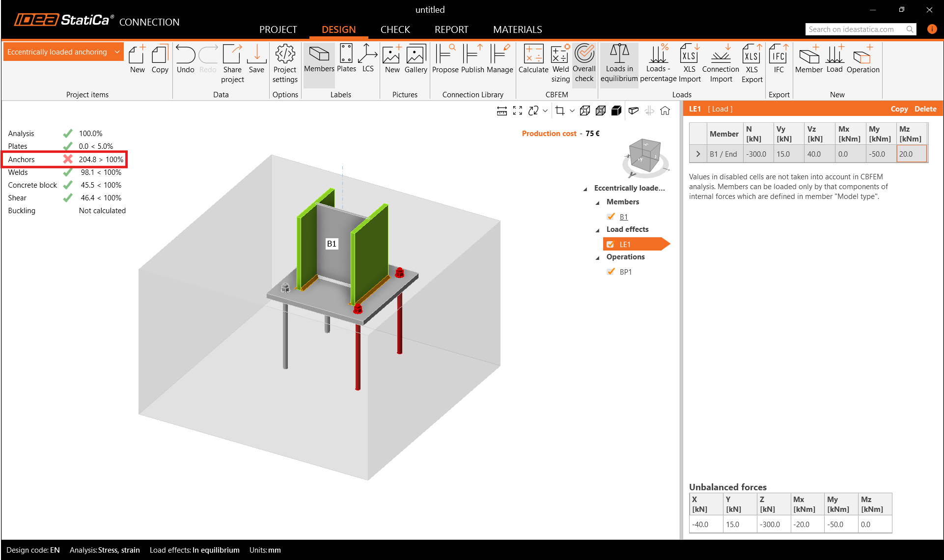Collapse the Load effects tree node
The width and height of the screenshot is (944, 560).
pyautogui.click(x=598, y=230)
